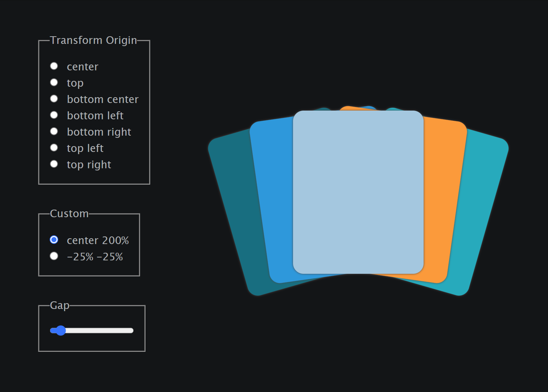Screen dimensions: 548x392
Task: Click the Custom fieldset legend
Action: pyautogui.click(x=69, y=214)
